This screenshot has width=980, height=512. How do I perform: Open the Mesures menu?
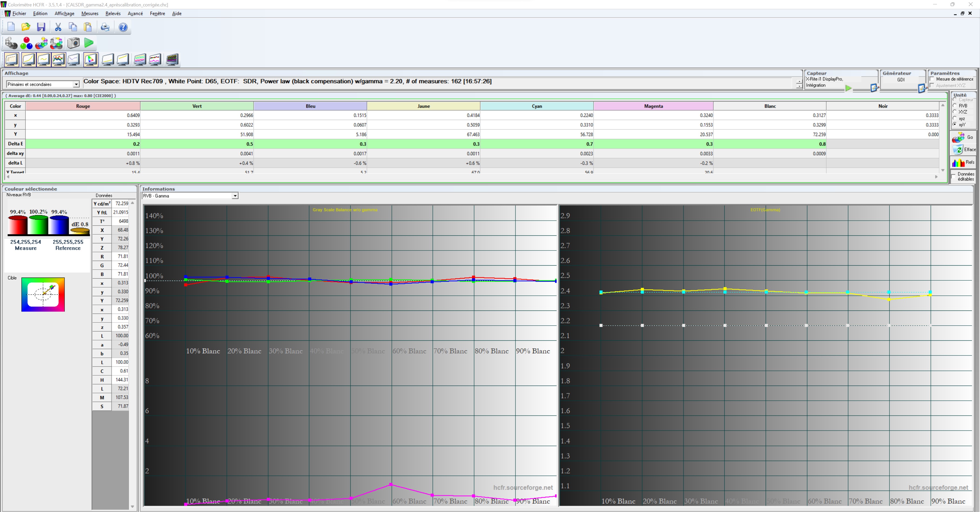[x=90, y=13]
